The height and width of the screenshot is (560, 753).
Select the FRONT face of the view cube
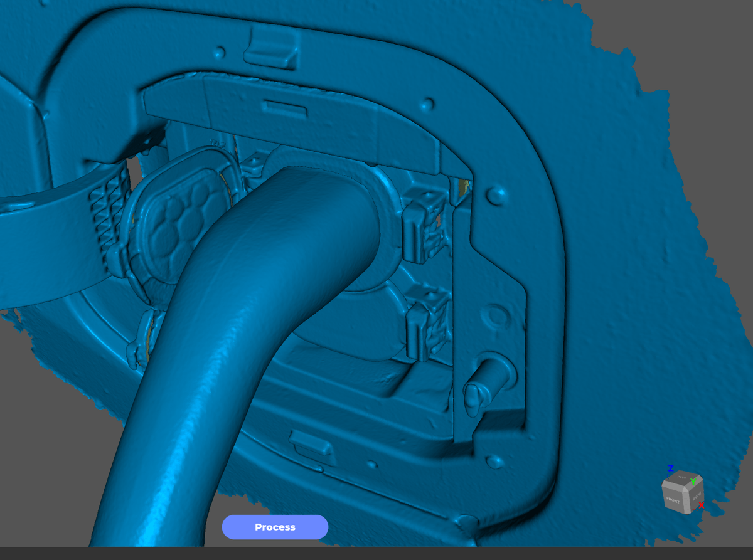[674, 500]
